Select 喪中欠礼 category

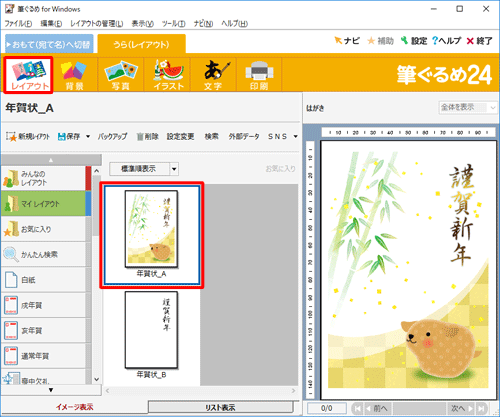click(44, 377)
